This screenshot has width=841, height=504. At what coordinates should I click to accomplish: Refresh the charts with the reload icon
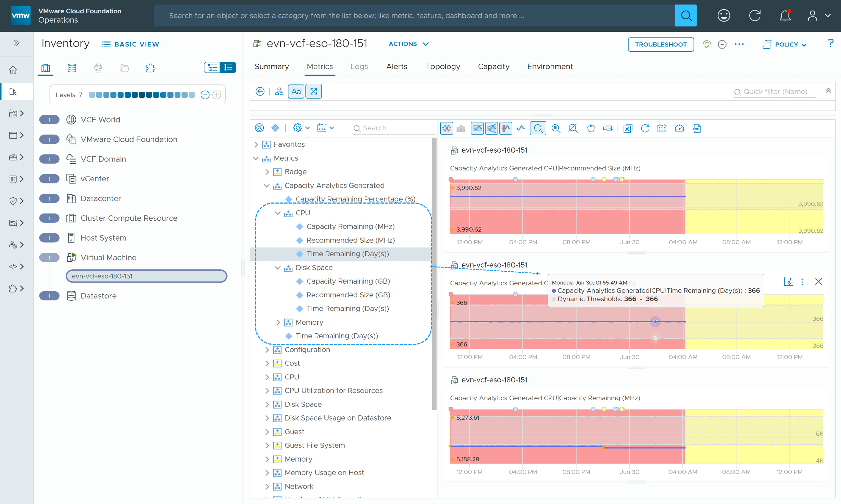(x=645, y=128)
